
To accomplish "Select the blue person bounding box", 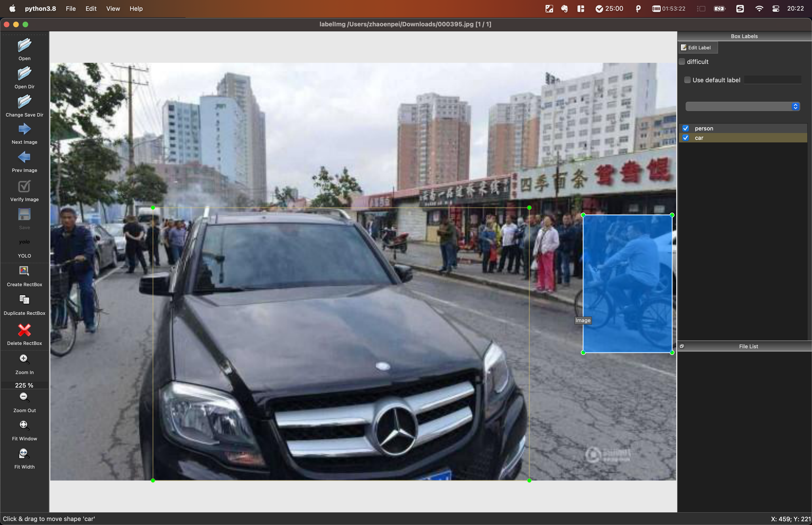I will tap(627, 284).
